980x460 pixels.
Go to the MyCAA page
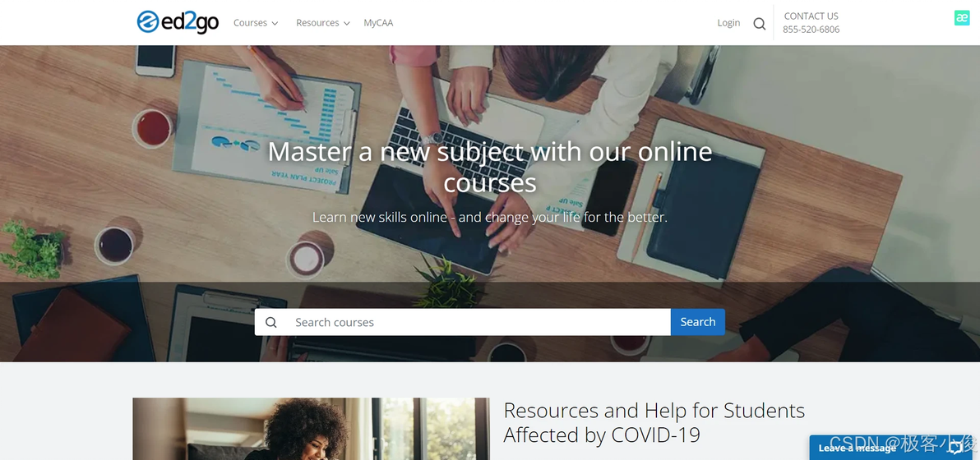378,23
